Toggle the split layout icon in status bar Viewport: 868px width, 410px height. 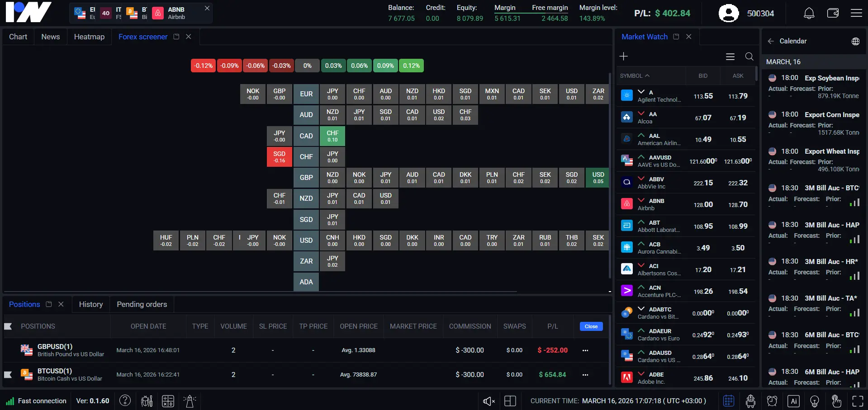coord(510,401)
